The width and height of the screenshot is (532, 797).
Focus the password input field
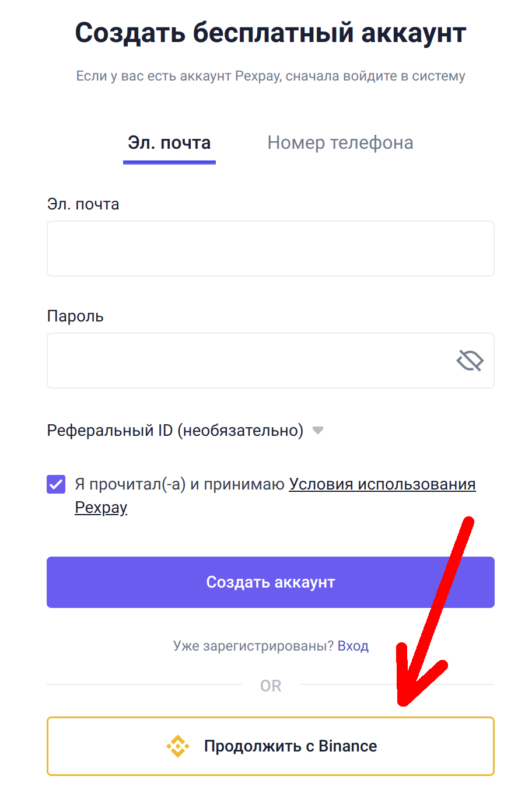click(x=251, y=361)
